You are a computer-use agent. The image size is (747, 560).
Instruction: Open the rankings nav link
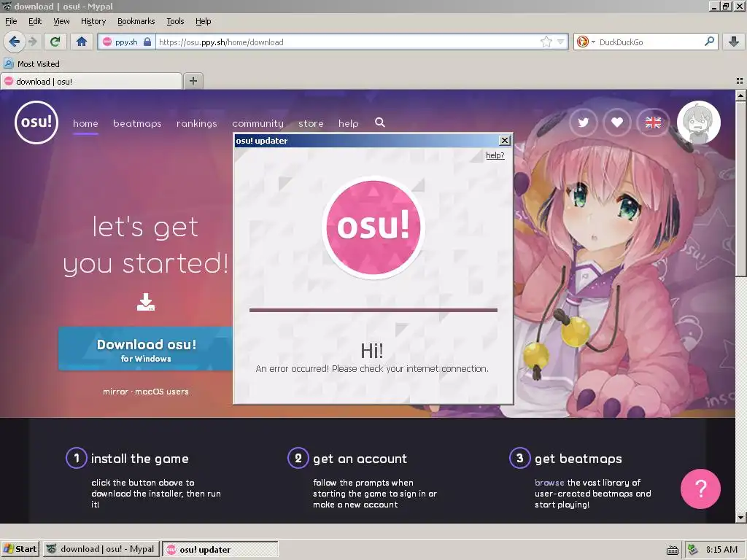coord(197,123)
